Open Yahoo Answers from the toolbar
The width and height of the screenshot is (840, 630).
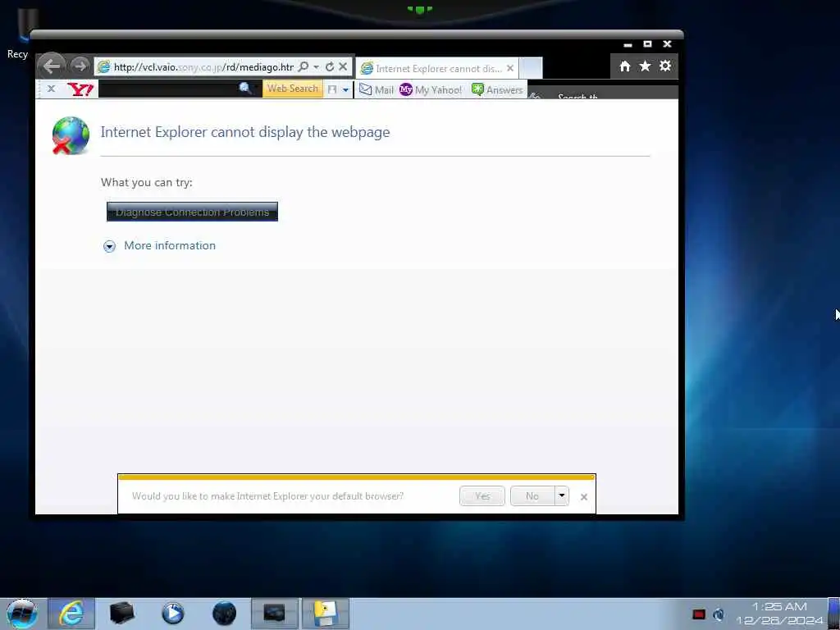[497, 89]
